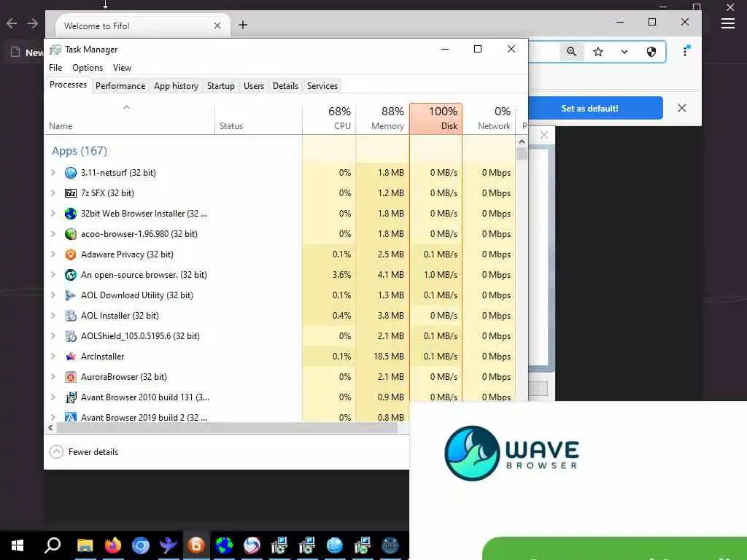Sort processes by the CPU column
Viewport: 747px width, 560px height.
329,119
